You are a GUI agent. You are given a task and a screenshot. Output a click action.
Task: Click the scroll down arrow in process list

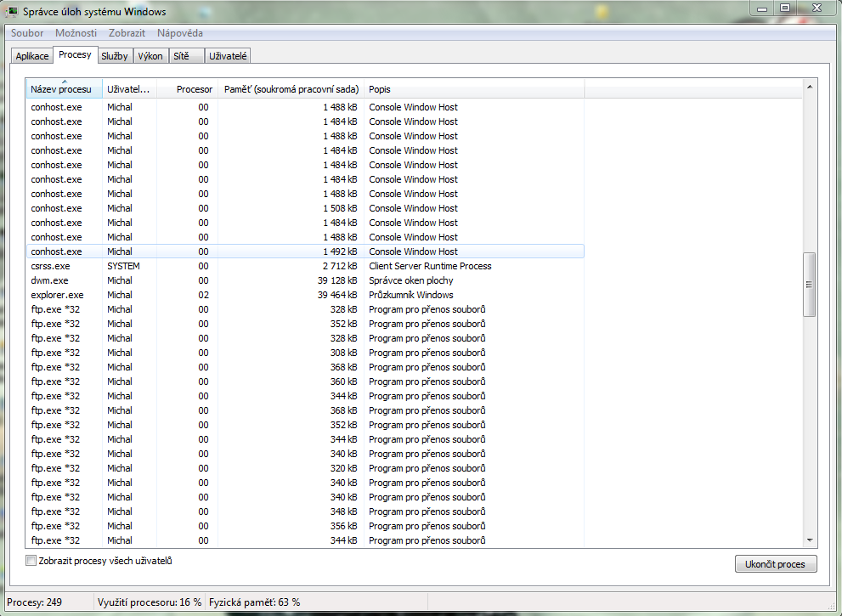(x=810, y=540)
